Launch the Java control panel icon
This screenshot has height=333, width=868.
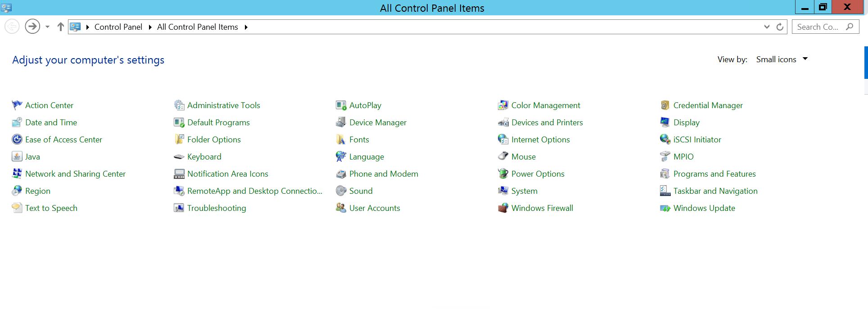click(x=17, y=157)
